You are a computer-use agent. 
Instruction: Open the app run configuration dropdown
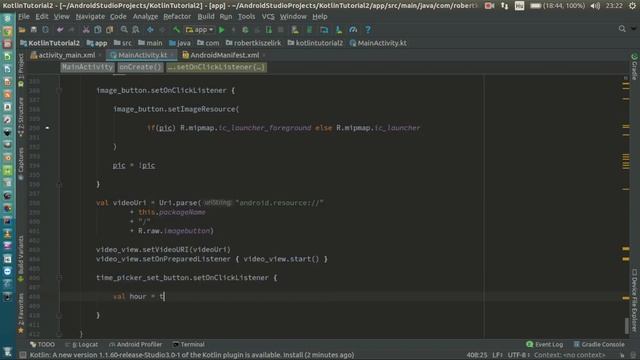(x=199, y=30)
